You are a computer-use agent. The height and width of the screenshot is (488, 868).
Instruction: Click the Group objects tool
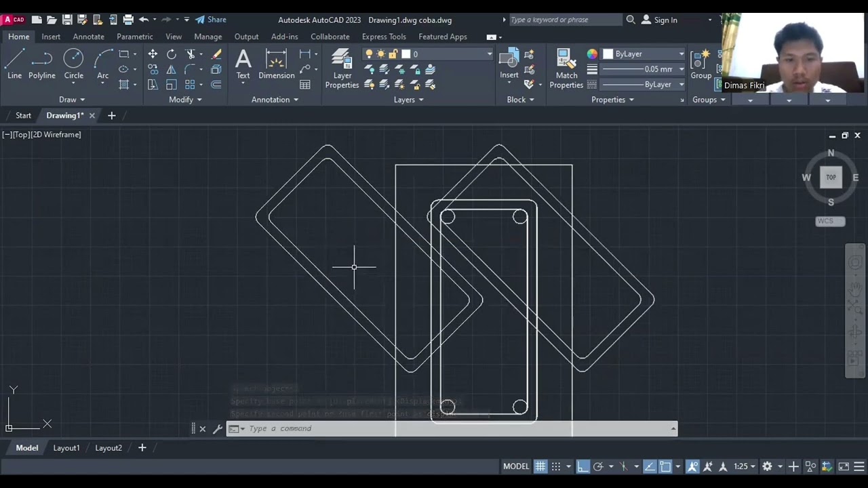(x=701, y=64)
